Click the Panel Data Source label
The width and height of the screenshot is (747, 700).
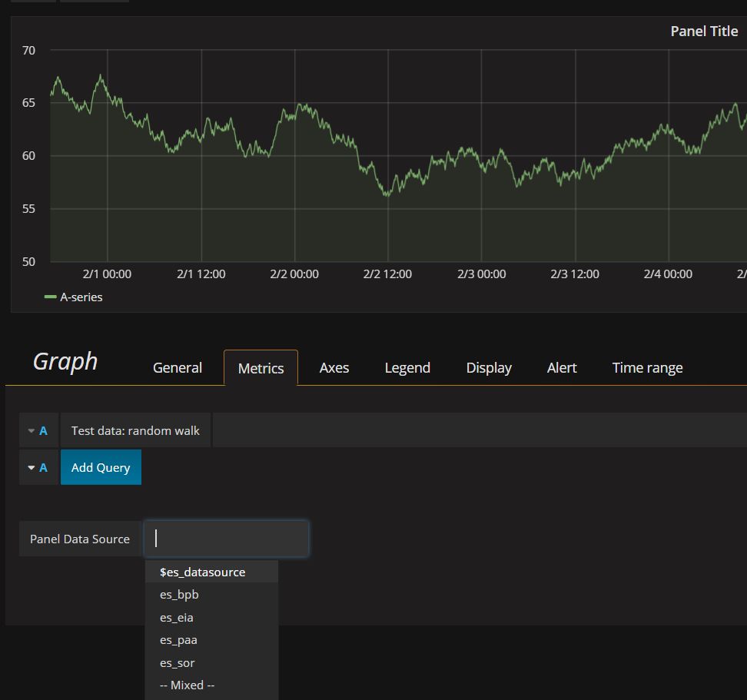click(80, 539)
